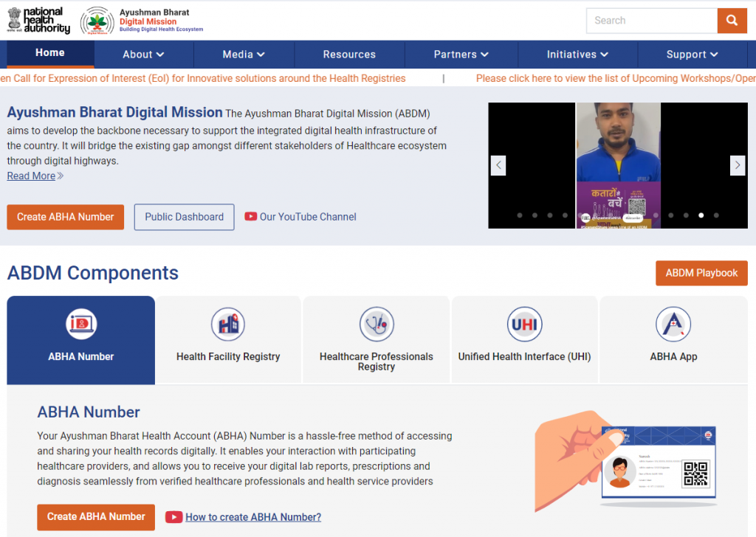Viewport: 756px width, 537px height.
Task: Open How to create ABHA Number? link
Action: pyautogui.click(x=253, y=517)
